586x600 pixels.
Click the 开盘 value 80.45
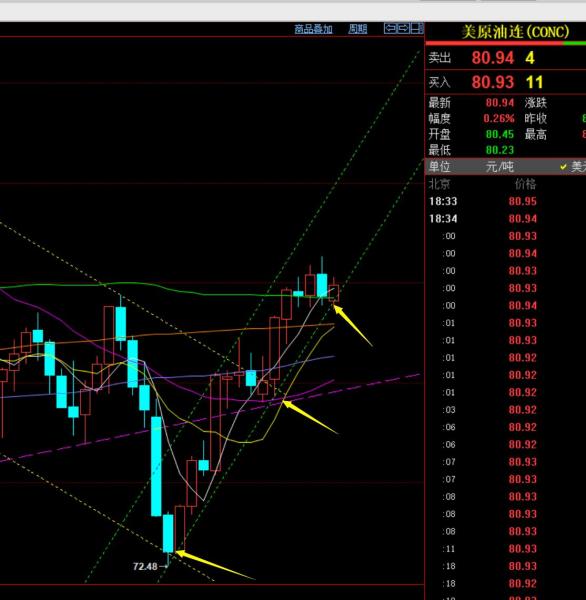tap(500, 134)
